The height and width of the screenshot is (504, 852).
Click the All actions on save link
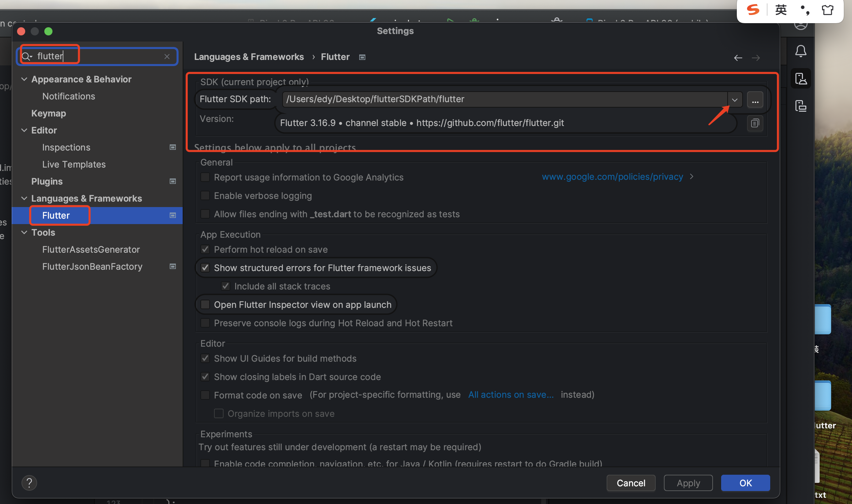point(511,395)
